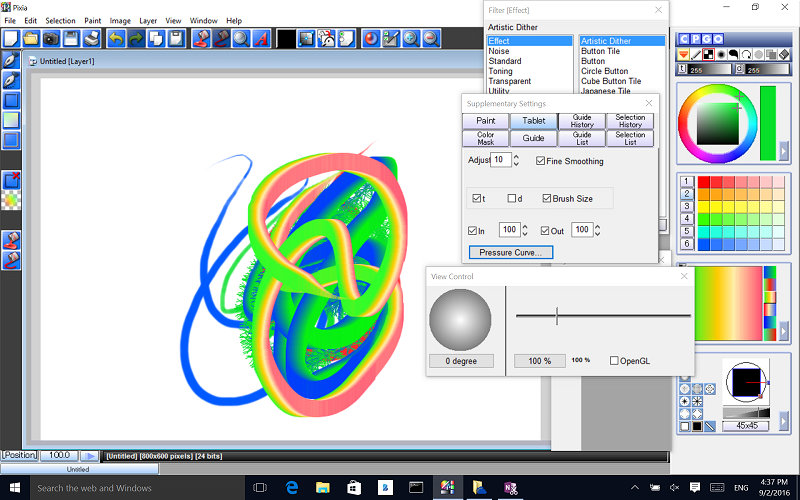
Task: Select the eraser tool in brush panel
Action: point(784,54)
